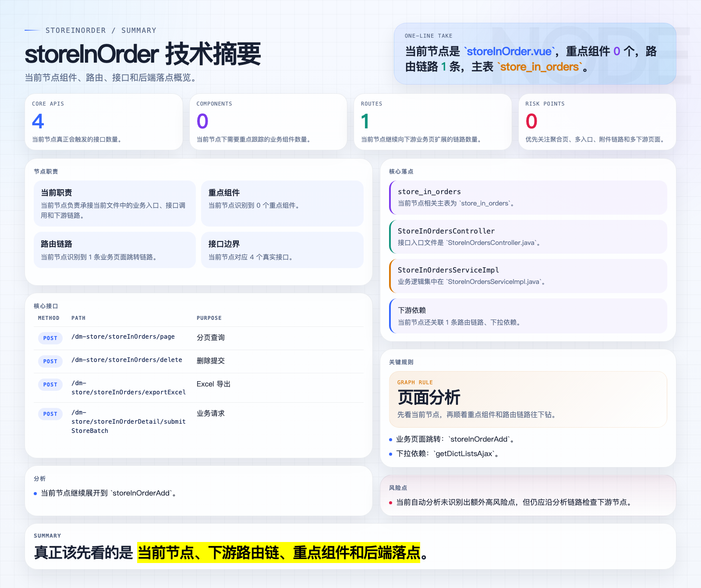
Task: Click path /dm-store/storeInOrders/page
Action: [123, 337]
